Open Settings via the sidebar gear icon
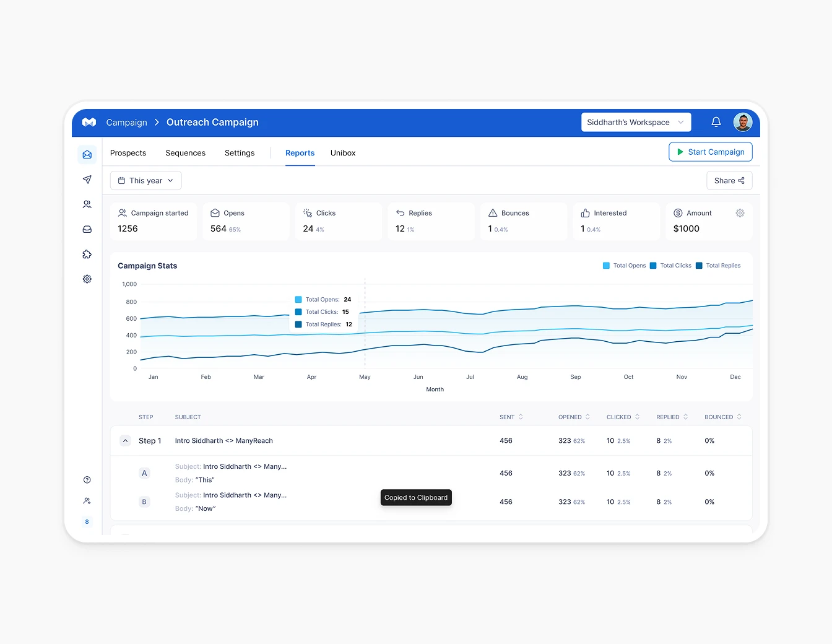This screenshot has width=832, height=644. pos(87,279)
